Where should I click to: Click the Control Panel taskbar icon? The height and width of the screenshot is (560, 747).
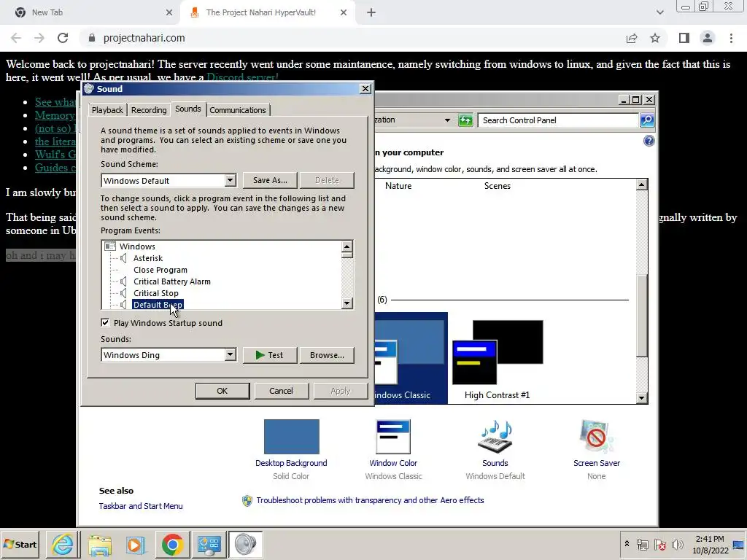pos(209,544)
